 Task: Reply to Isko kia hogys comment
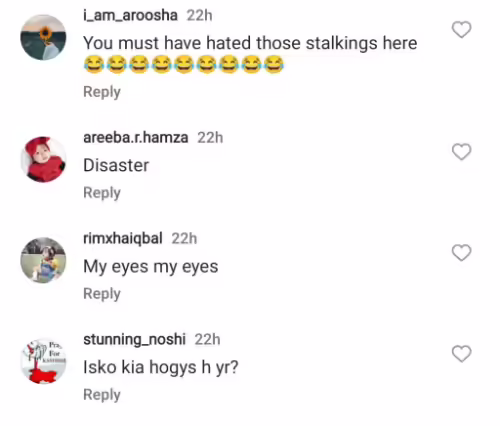tap(102, 395)
